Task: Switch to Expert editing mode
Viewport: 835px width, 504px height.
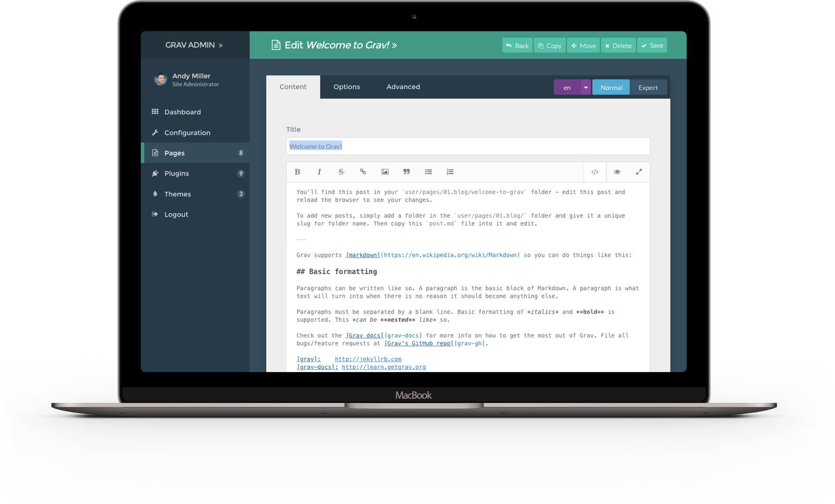Action: [x=648, y=87]
